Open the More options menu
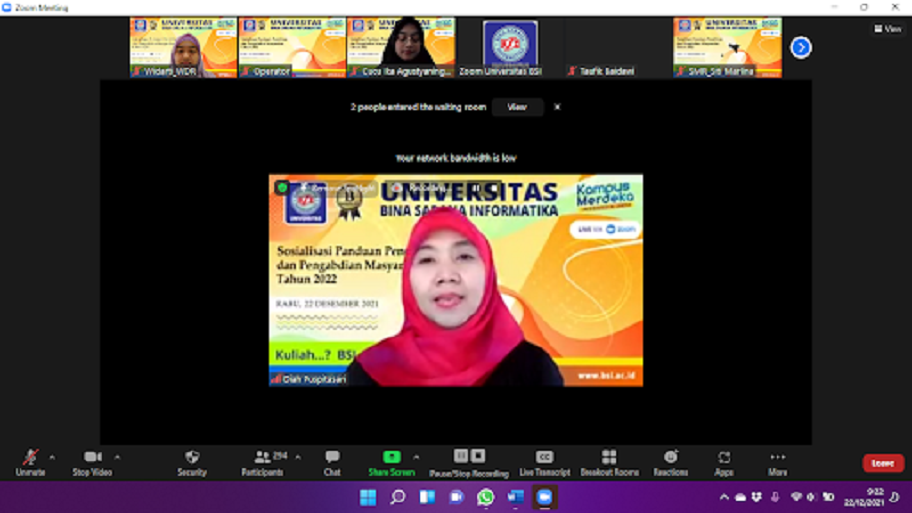Screen dimensions: 912x513 pyautogui.click(x=778, y=463)
